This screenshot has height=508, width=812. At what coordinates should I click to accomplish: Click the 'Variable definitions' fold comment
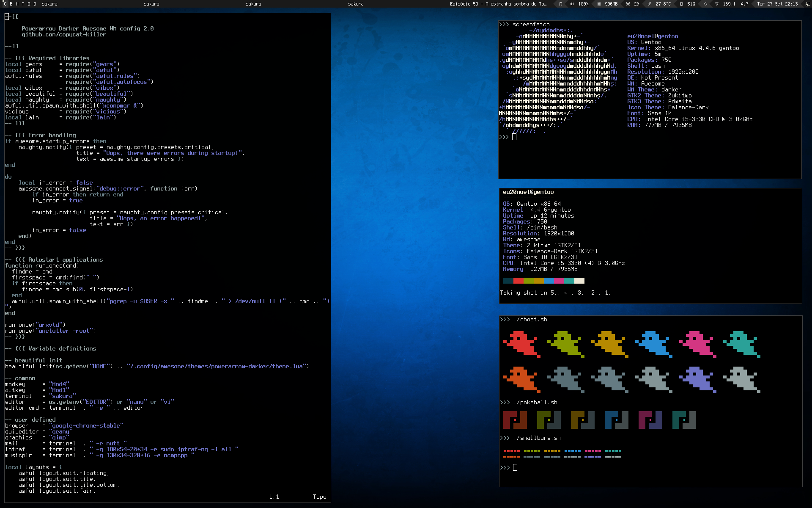pos(62,349)
